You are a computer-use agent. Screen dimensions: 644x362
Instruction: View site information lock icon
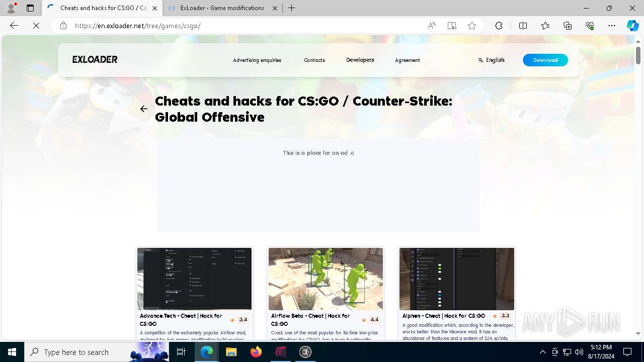(x=63, y=26)
